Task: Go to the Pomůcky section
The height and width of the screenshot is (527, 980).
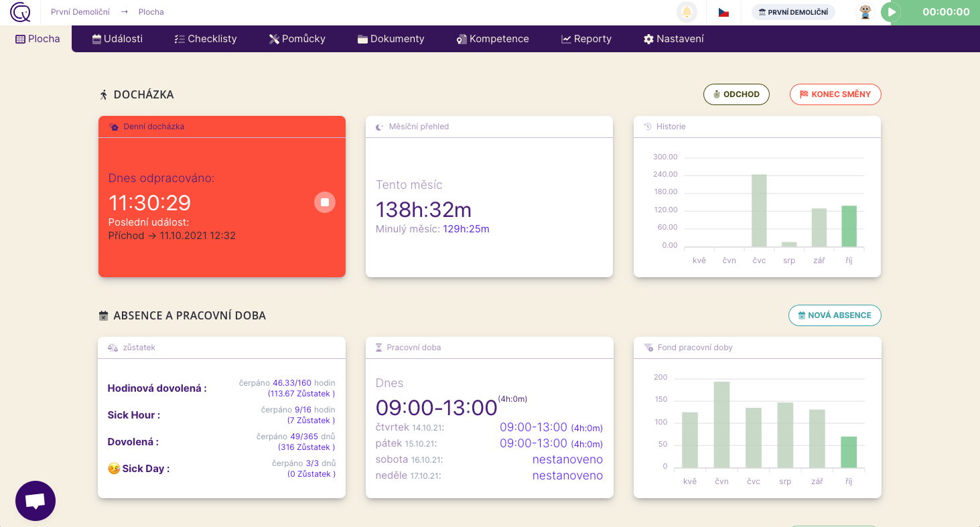Action: 297,39
